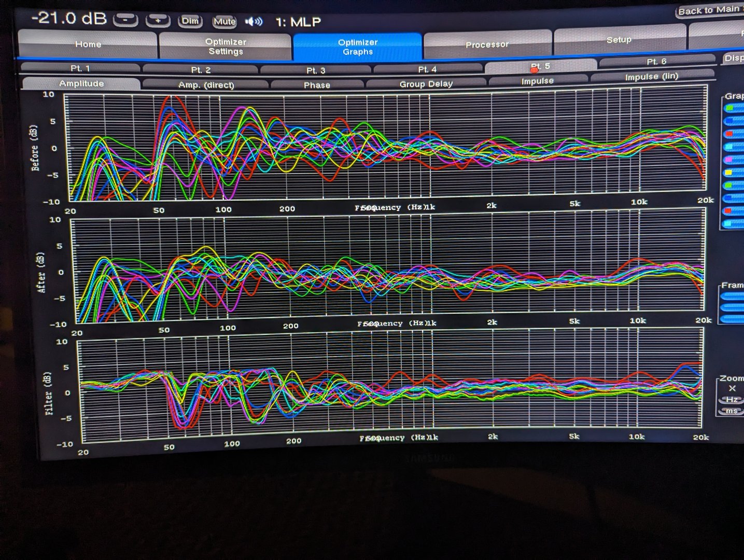Increase volume with the plus button

tap(158, 20)
